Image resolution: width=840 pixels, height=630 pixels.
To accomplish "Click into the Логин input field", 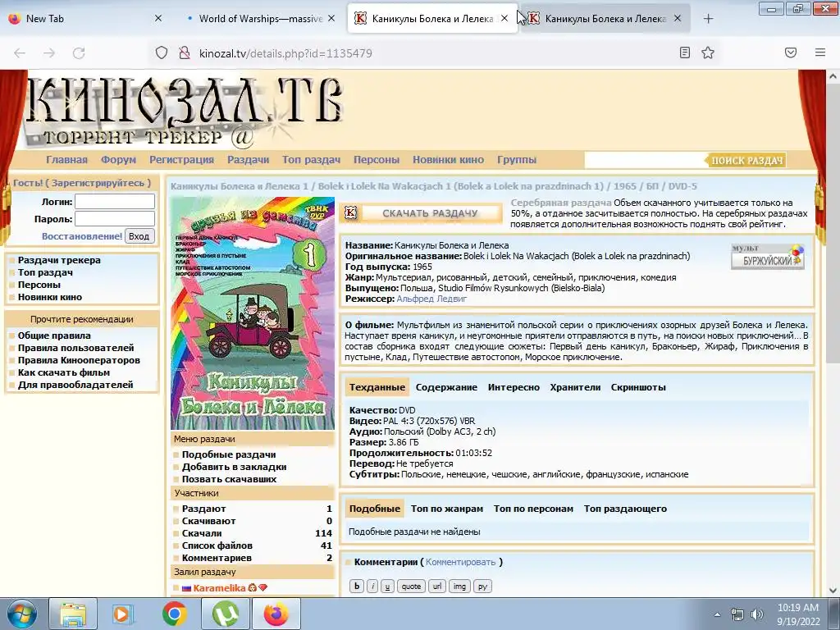I will coord(115,202).
